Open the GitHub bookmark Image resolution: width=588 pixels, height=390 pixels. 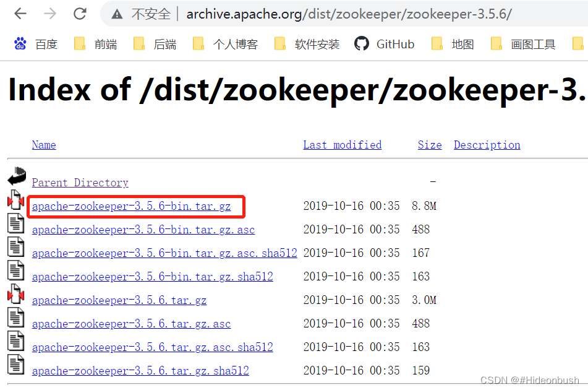385,44
